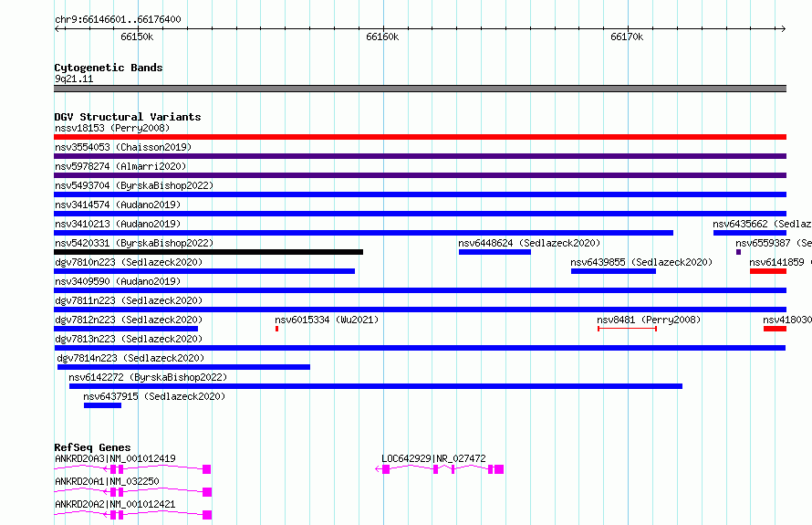Click the 66160k ruler tick label

point(382,37)
